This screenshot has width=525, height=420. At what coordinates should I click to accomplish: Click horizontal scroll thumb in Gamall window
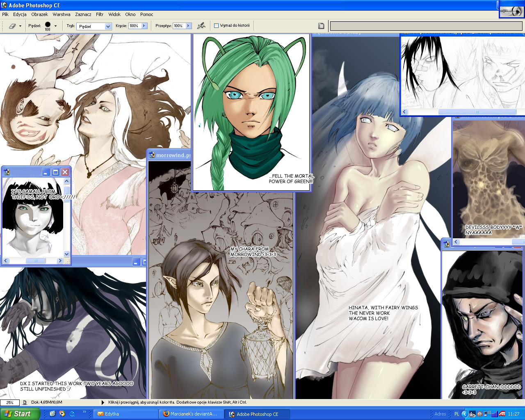click(x=36, y=260)
